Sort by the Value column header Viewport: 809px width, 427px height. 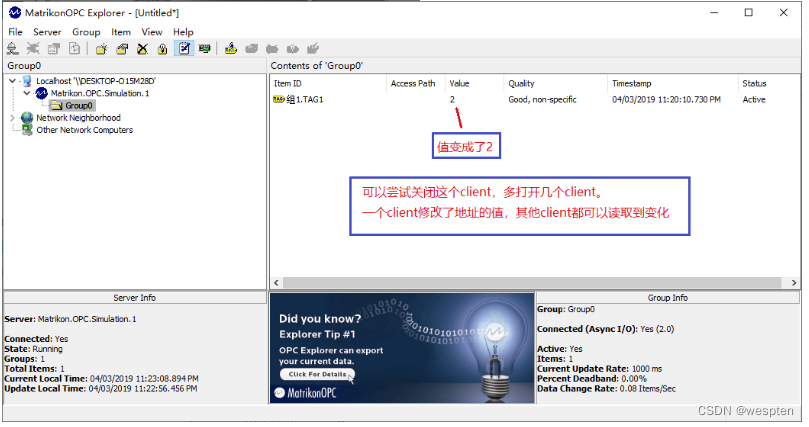(x=474, y=84)
